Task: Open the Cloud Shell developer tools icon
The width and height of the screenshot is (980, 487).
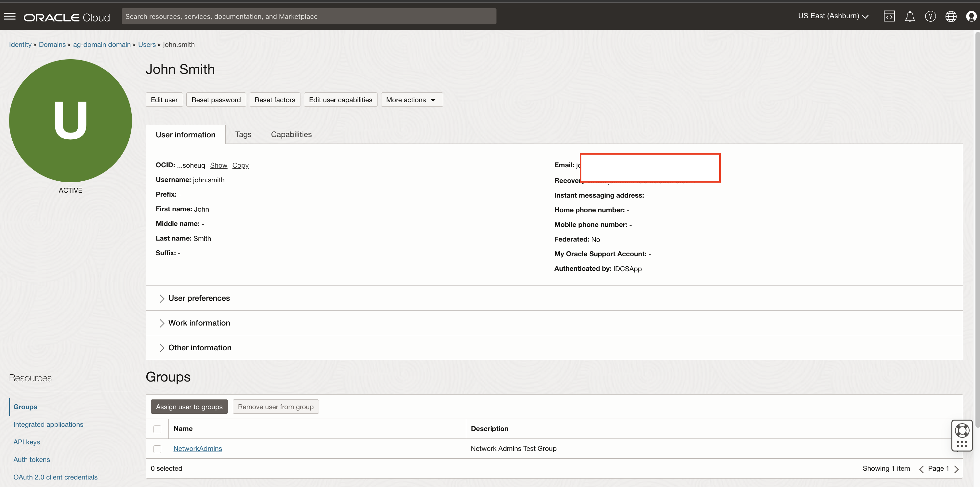Action: click(x=890, y=16)
